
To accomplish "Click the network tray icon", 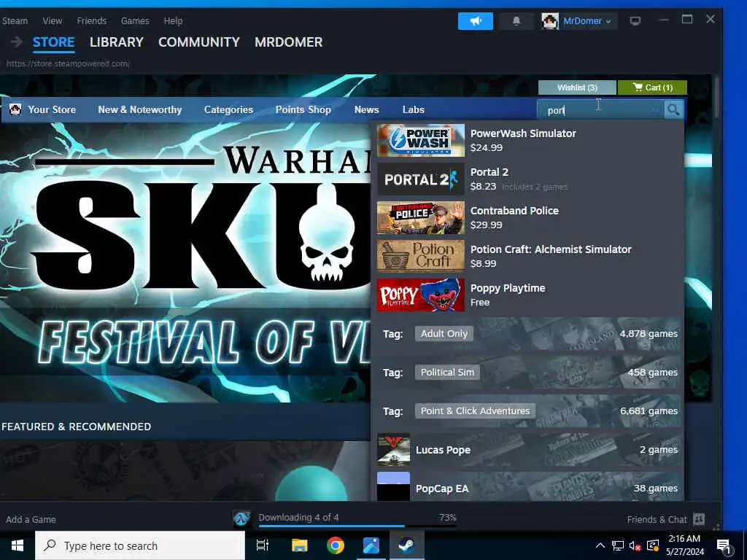I will 618,545.
